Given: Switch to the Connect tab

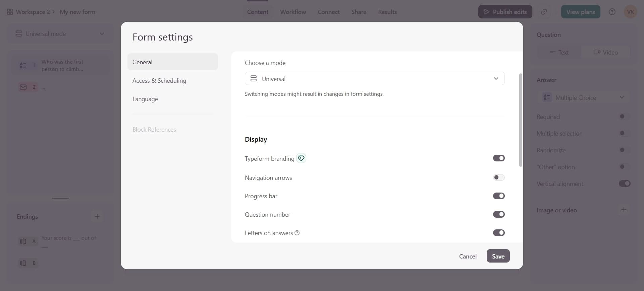Looking at the screenshot, I should click(x=329, y=12).
